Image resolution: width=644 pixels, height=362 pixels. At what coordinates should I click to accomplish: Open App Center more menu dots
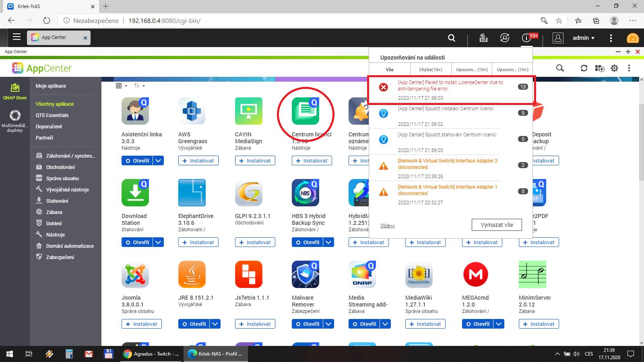coord(629,68)
